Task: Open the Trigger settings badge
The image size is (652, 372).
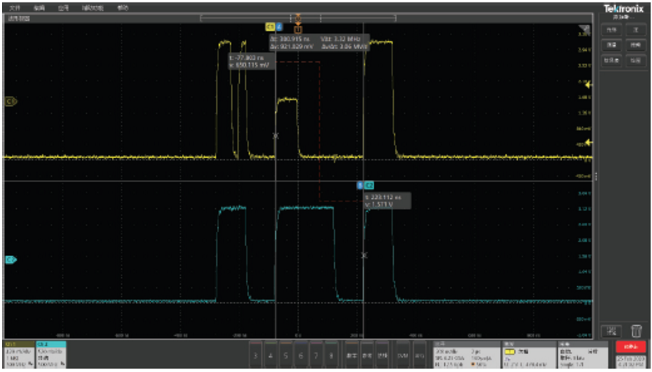Action: [529, 355]
